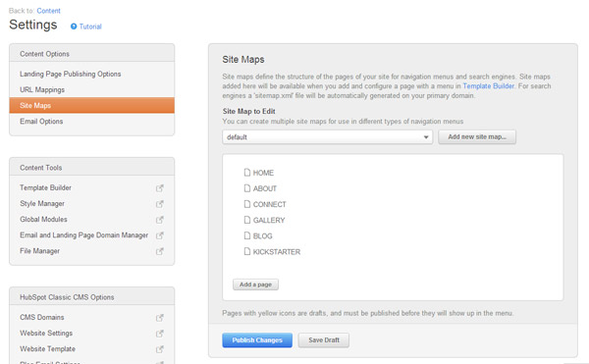The height and width of the screenshot is (364, 589).
Task: Open Template Builder from Content Tools
Action: (x=45, y=187)
